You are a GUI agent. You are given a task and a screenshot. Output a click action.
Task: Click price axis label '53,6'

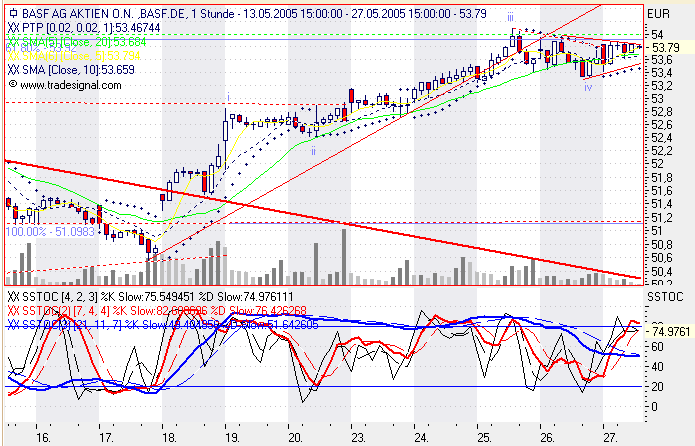point(662,60)
